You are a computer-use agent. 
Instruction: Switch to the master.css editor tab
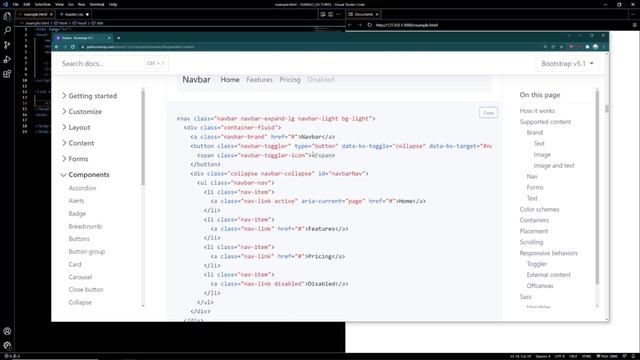pyautogui.click(x=74, y=14)
